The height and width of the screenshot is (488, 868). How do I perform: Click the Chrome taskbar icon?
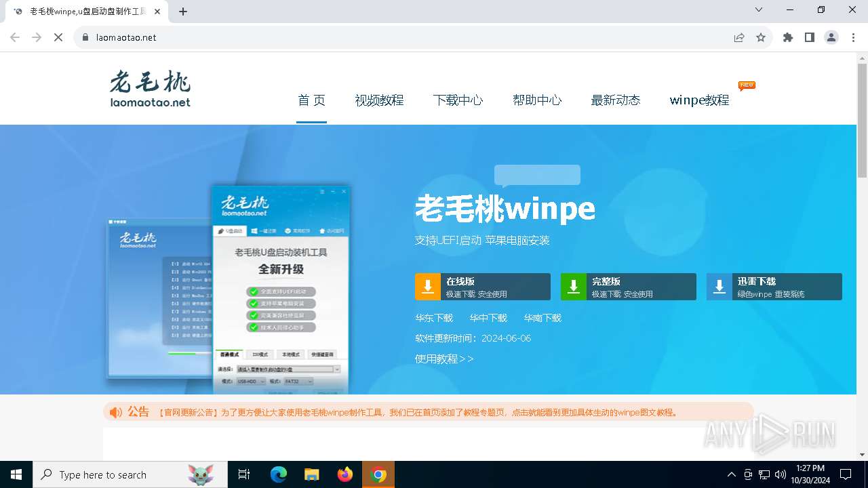tap(379, 474)
